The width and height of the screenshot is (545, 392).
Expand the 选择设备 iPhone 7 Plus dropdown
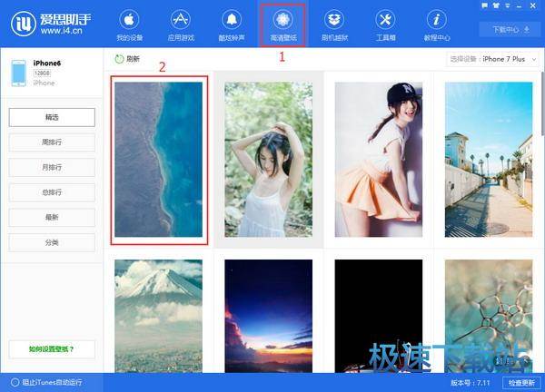pyautogui.click(x=492, y=59)
